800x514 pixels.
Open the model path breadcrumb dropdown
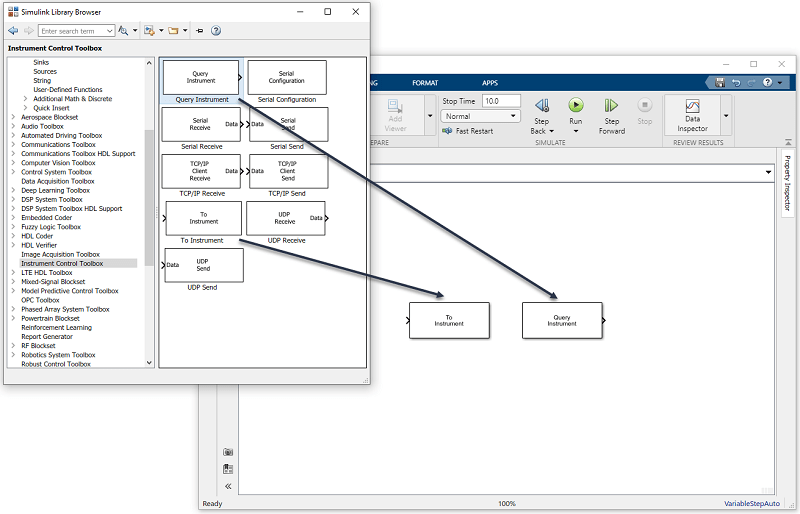768,173
